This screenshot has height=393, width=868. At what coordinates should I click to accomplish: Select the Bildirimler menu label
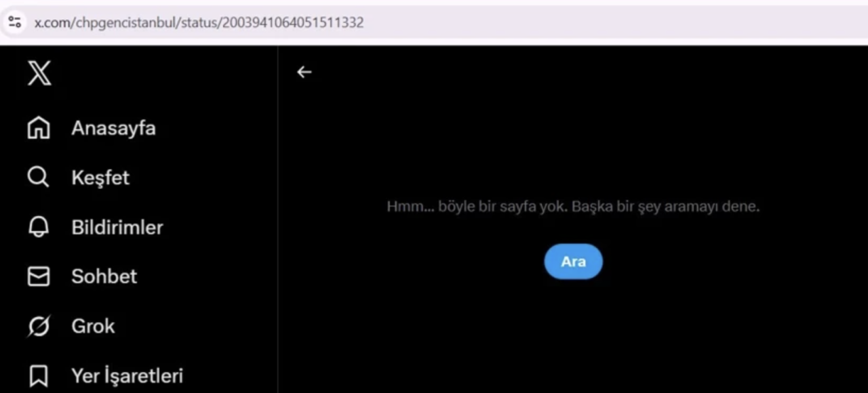pos(117,227)
